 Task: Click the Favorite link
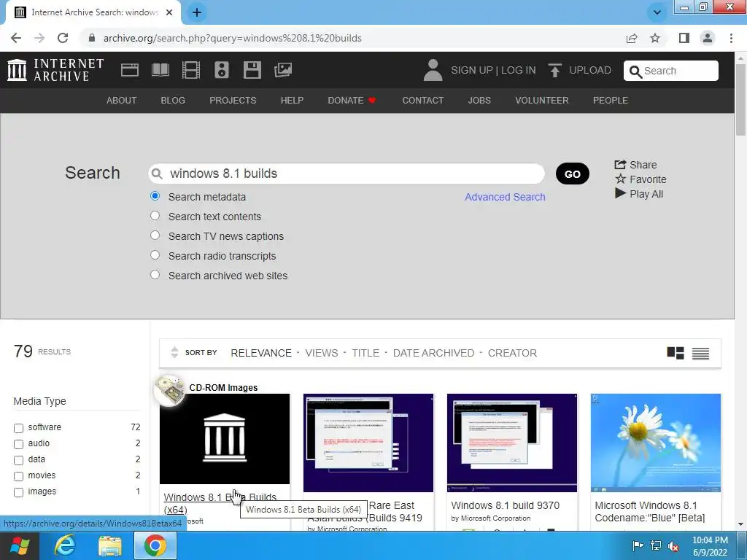(640, 179)
